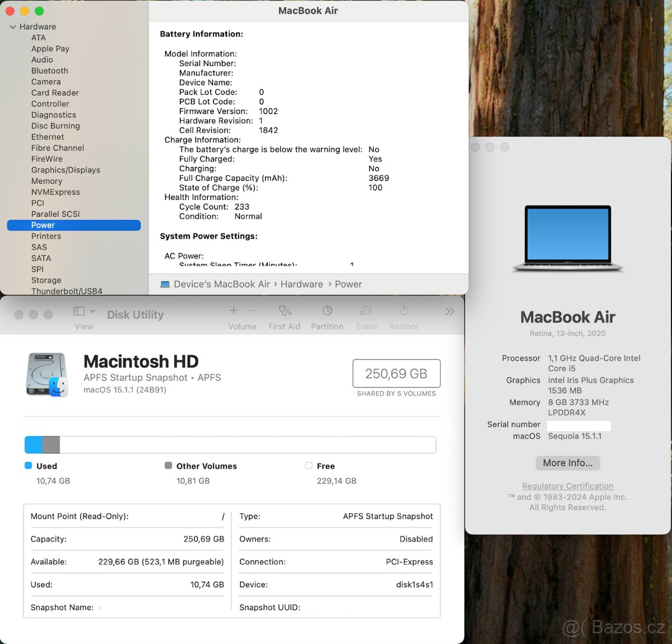This screenshot has width=672, height=644.
Task: Toggle the Used storage legend
Action: point(27,465)
